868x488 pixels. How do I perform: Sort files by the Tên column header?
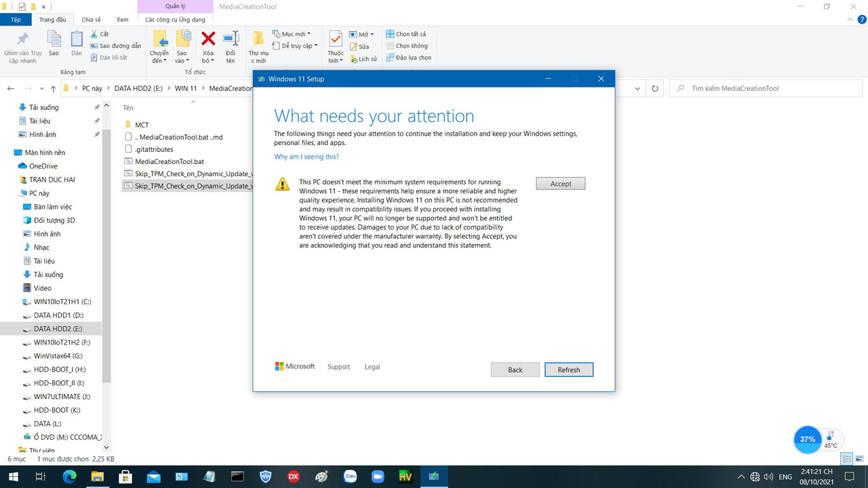pyautogui.click(x=128, y=108)
